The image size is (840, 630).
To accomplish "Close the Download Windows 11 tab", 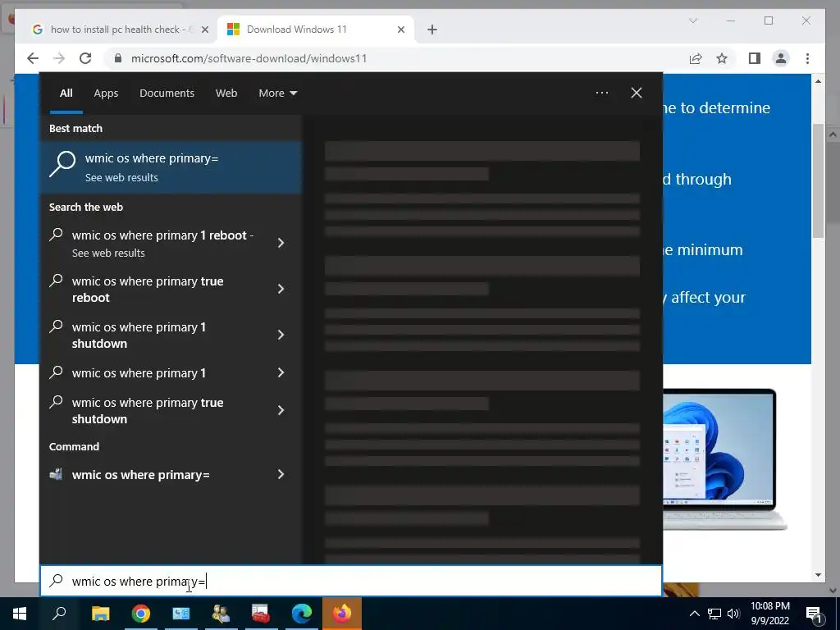I will (x=400, y=30).
